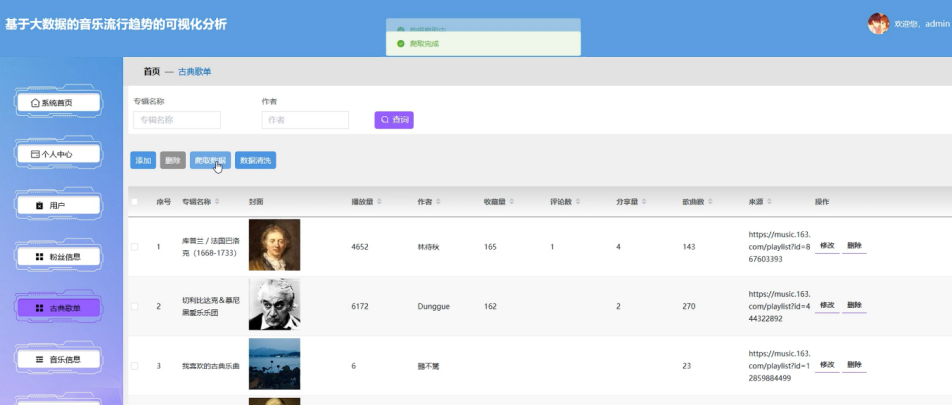
Task: Click the 封面 column header
Action: point(256,202)
